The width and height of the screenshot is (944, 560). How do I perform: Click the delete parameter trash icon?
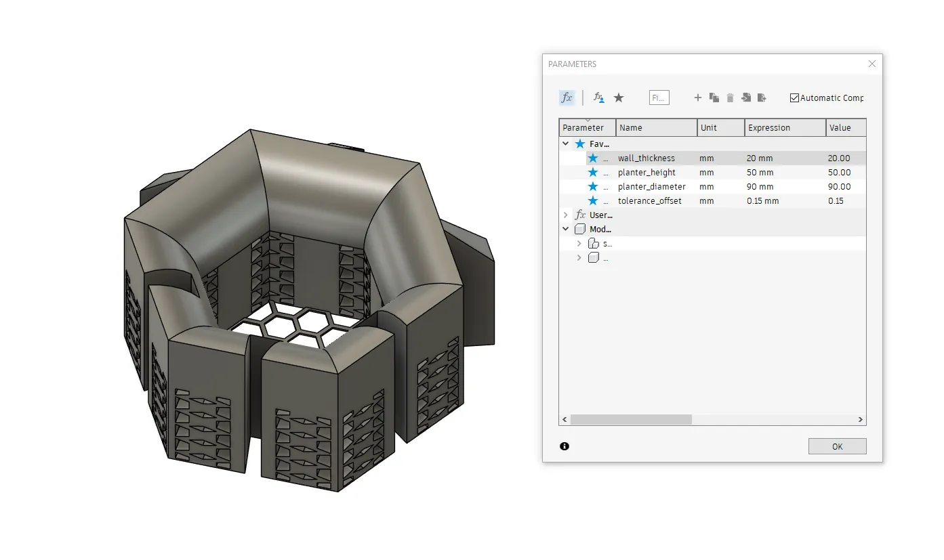coord(730,98)
